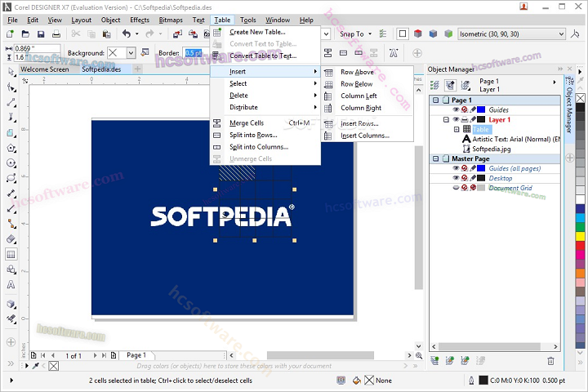This screenshot has width=588, height=392.
Task: Click the Open folder icon
Action: [25, 34]
